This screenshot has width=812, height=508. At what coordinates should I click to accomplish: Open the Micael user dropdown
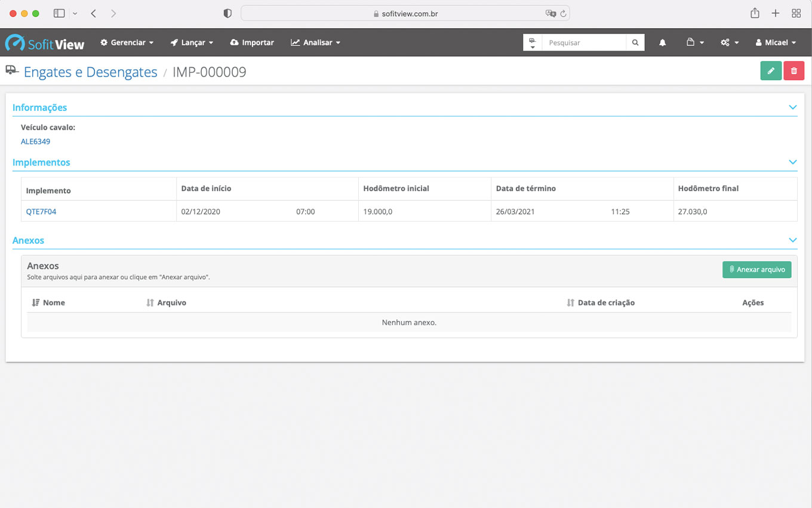(776, 43)
